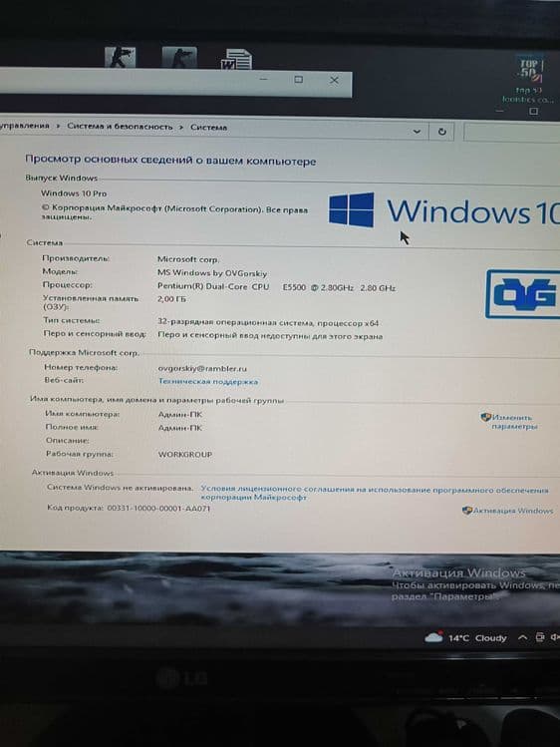
Task: Click the product code 00331-10000-00001-AA071
Action: pos(158,508)
